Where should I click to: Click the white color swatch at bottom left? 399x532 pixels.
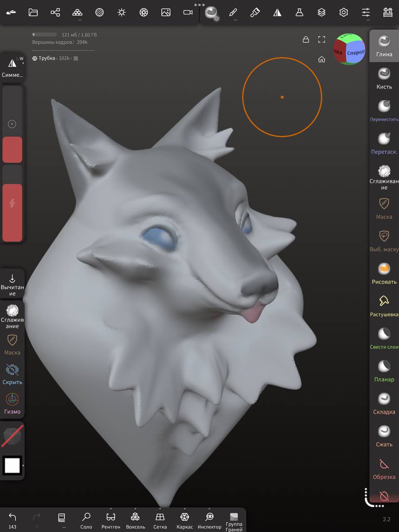pyautogui.click(x=12, y=466)
